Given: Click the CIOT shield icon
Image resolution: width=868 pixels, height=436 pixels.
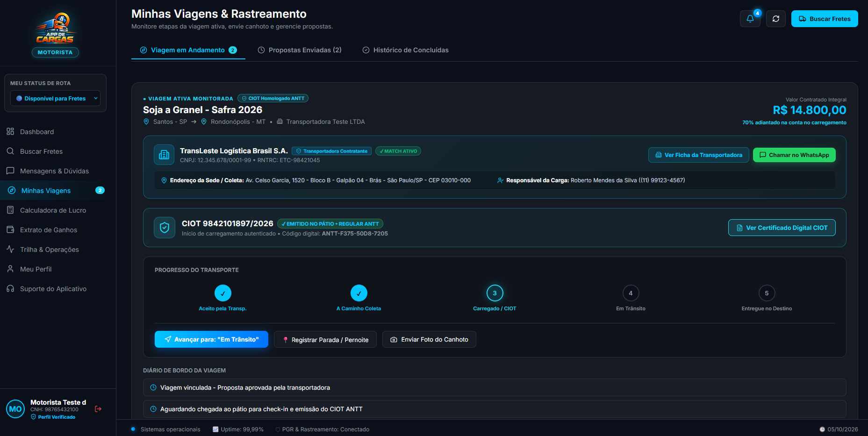Looking at the screenshot, I should [x=165, y=228].
